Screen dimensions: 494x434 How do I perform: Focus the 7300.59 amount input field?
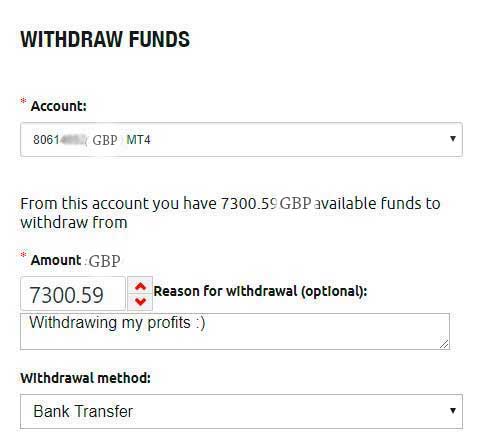point(73,294)
